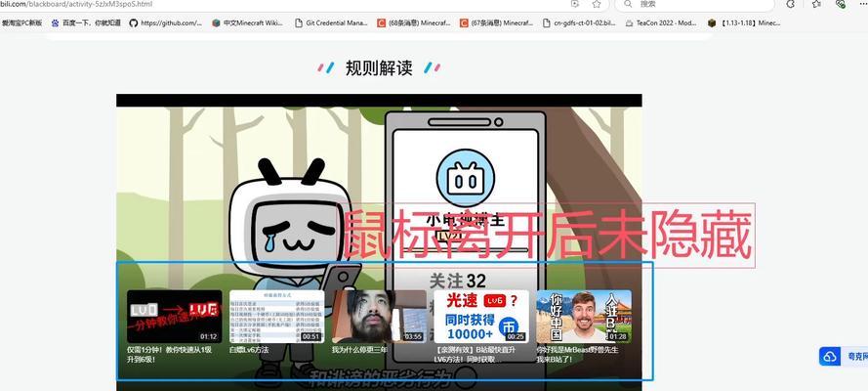Click the reader/add icon beside the star
This screenshot has width=868, height=391.
tap(575, 4)
